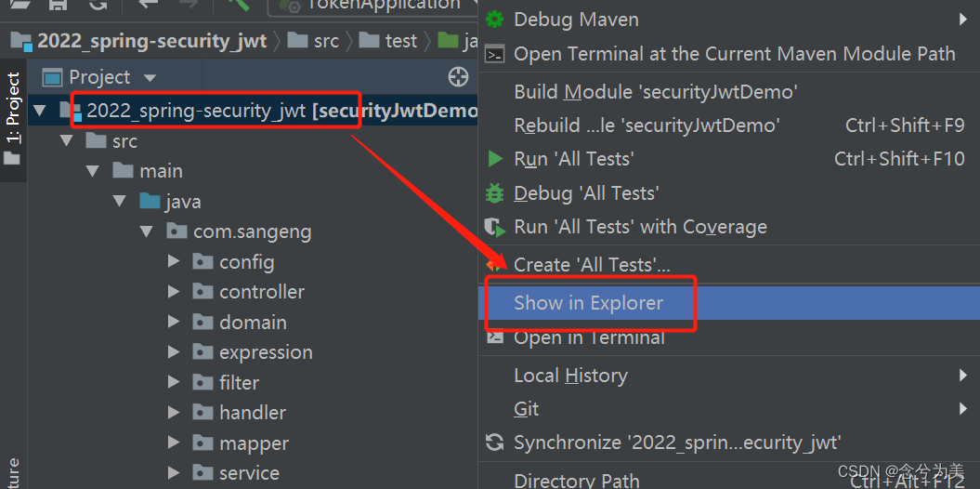Click the test breadcrumb
980x489 pixels.
[x=400, y=41]
